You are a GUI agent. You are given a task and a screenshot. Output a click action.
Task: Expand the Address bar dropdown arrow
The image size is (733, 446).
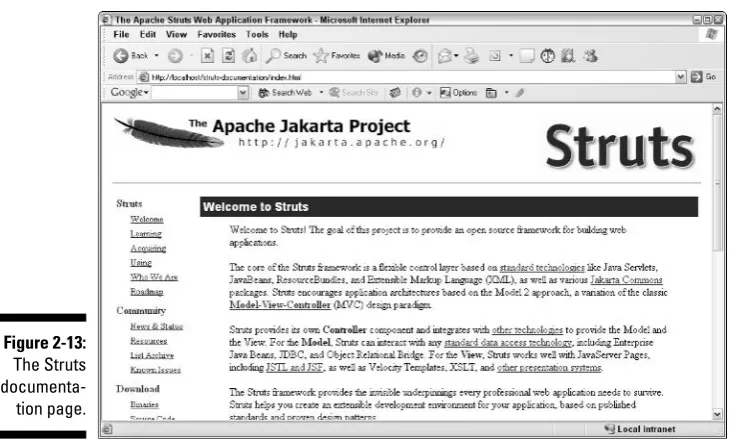pyautogui.click(x=681, y=77)
